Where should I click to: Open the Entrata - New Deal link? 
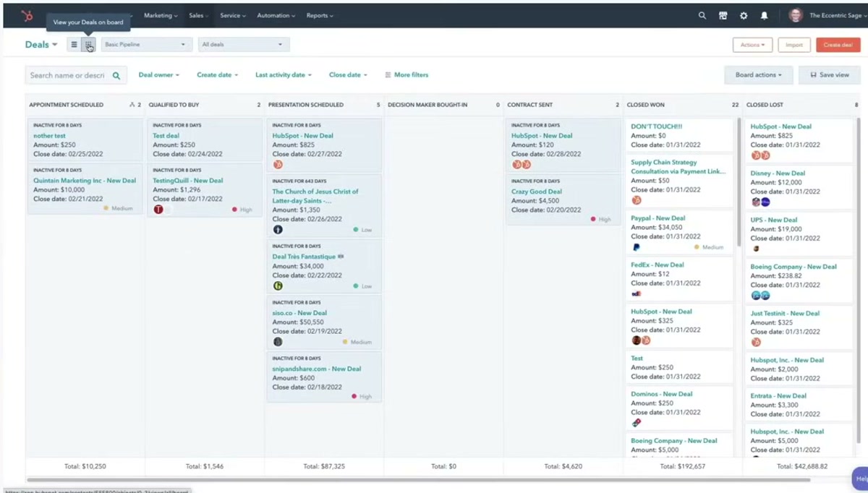coord(778,396)
